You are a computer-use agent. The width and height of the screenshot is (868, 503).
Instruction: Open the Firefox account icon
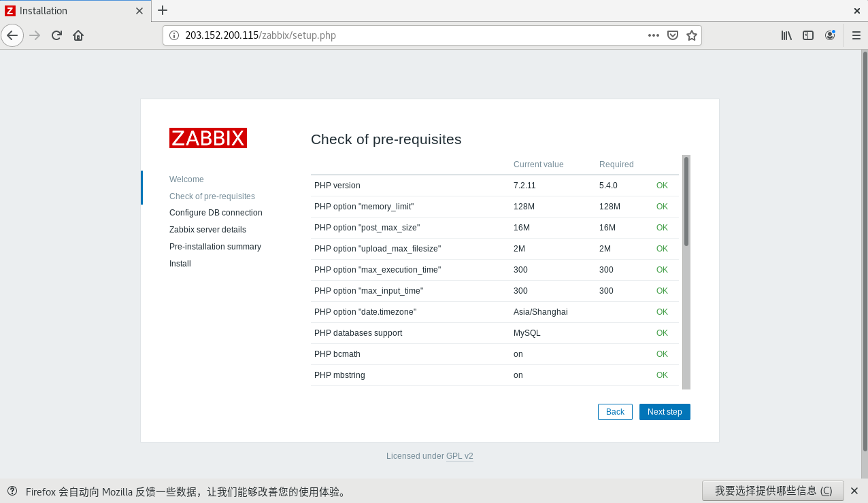point(830,35)
